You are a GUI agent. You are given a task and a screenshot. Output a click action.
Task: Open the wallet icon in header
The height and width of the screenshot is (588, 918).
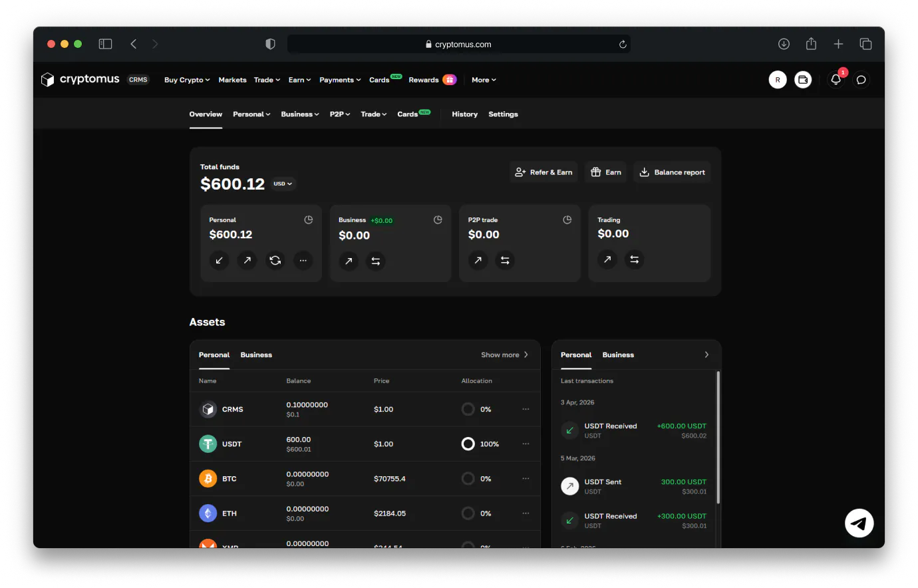(x=803, y=80)
